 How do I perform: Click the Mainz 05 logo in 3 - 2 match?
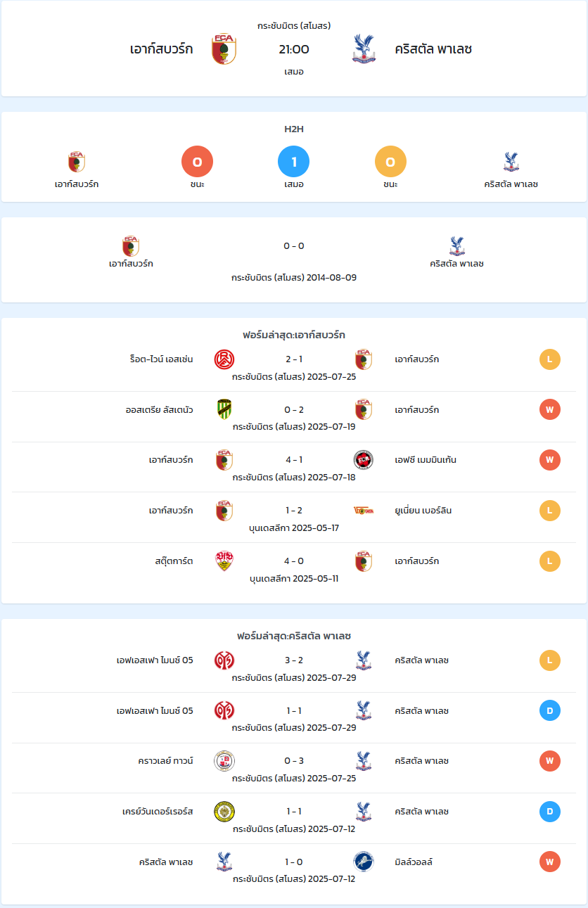point(224,660)
